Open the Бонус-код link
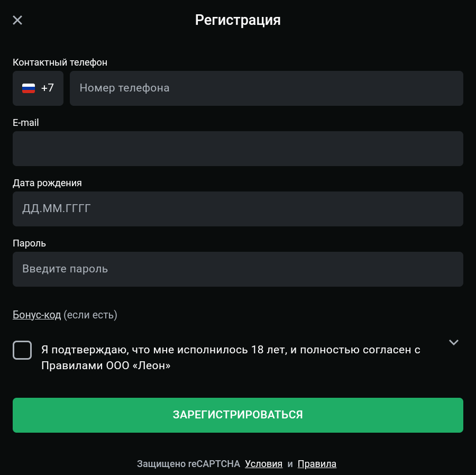476x475 pixels. pos(36,315)
